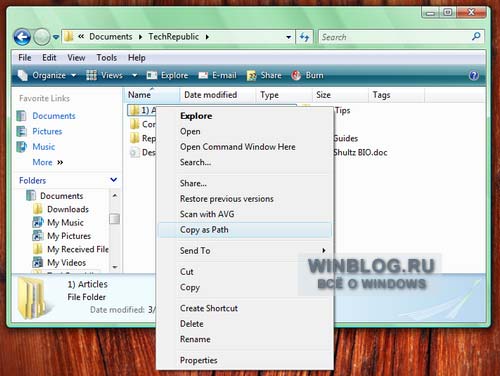Sort by Date modified column header
The image size is (500, 376).
(218, 95)
